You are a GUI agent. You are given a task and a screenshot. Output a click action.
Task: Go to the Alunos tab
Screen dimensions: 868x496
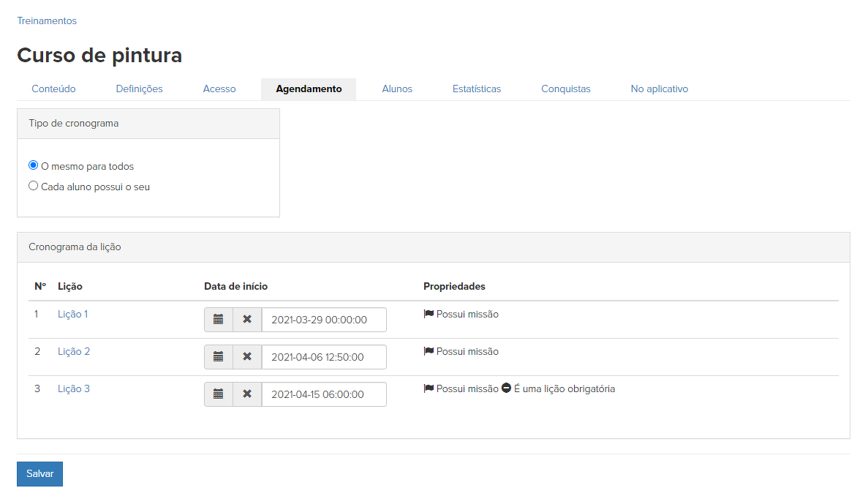pyautogui.click(x=397, y=89)
